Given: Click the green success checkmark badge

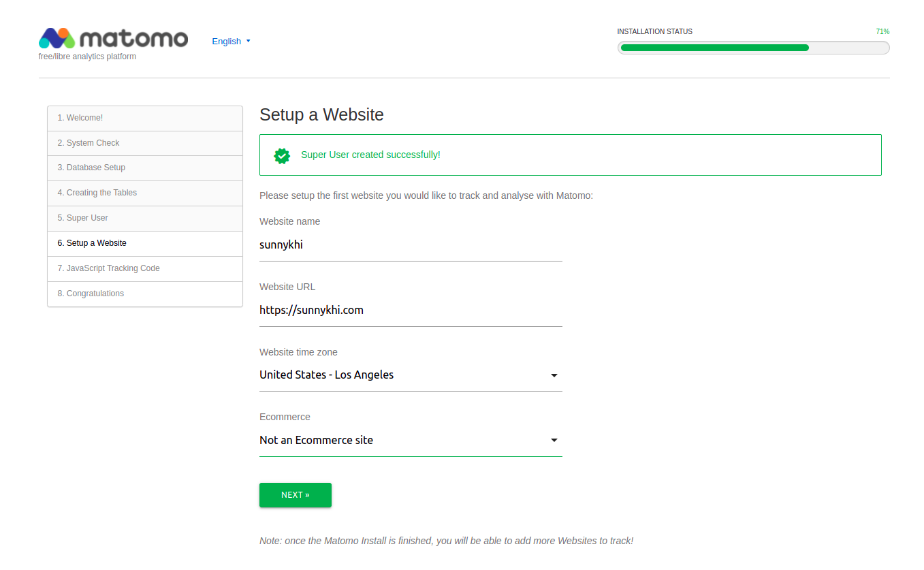Looking at the screenshot, I should [282, 155].
